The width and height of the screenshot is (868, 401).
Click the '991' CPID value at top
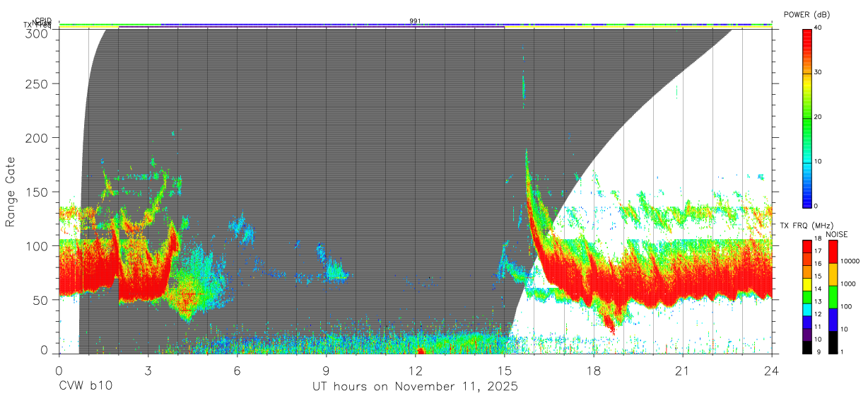[415, 21]
